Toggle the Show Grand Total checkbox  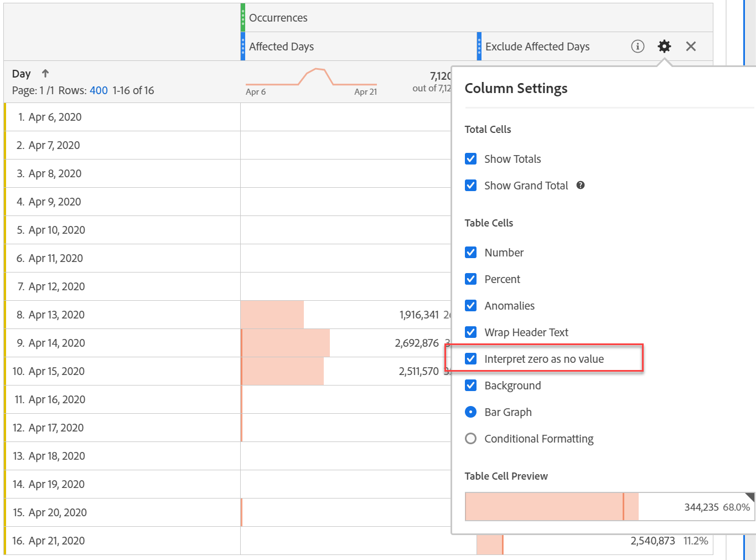coord(471,186)
